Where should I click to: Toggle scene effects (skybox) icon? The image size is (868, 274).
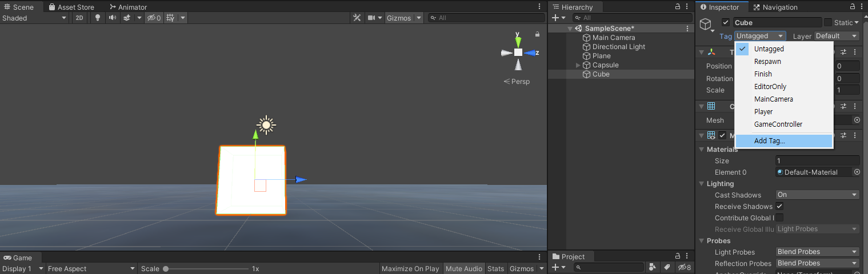tap(127, 18)
